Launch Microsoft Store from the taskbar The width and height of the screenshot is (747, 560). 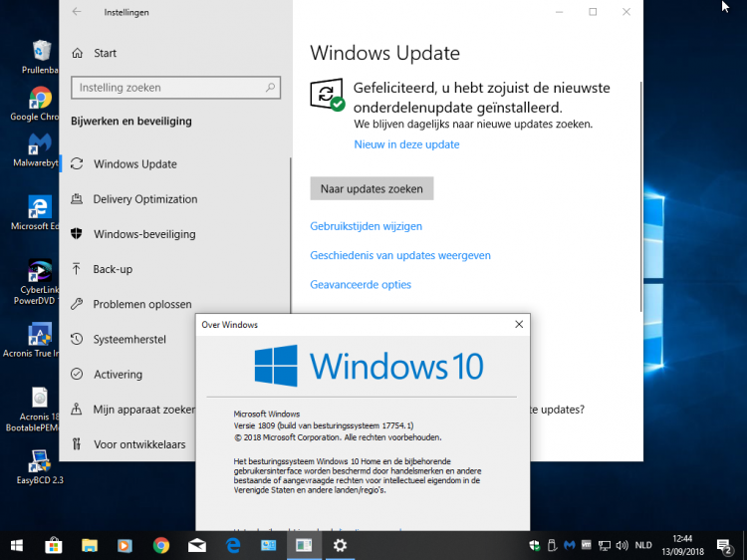coord(53,545)
